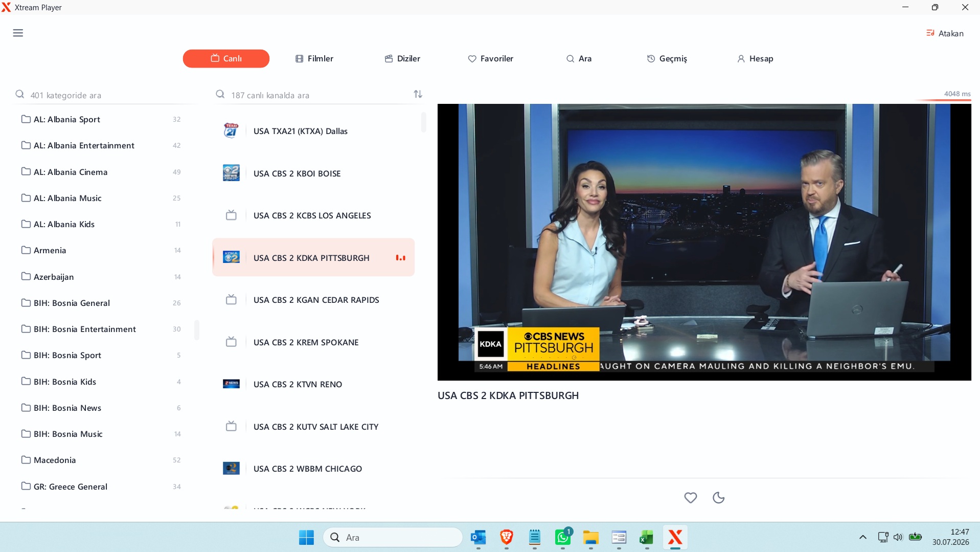Image resolution: width=980 pixels, height=552 pixels.
Task: Click the live video player
Action: pyautogui.click(x=704, y=242)
